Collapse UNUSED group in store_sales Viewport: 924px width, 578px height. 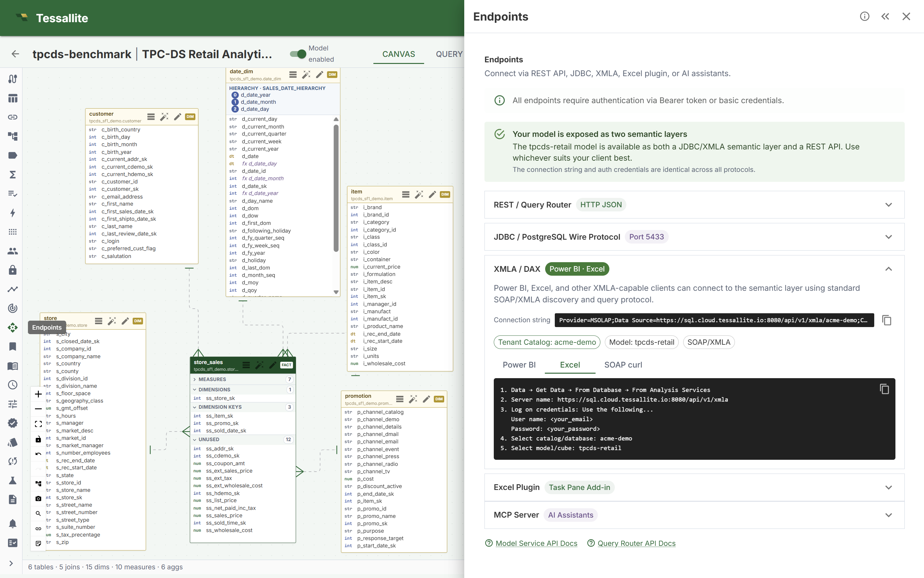(x=243, y=440)
